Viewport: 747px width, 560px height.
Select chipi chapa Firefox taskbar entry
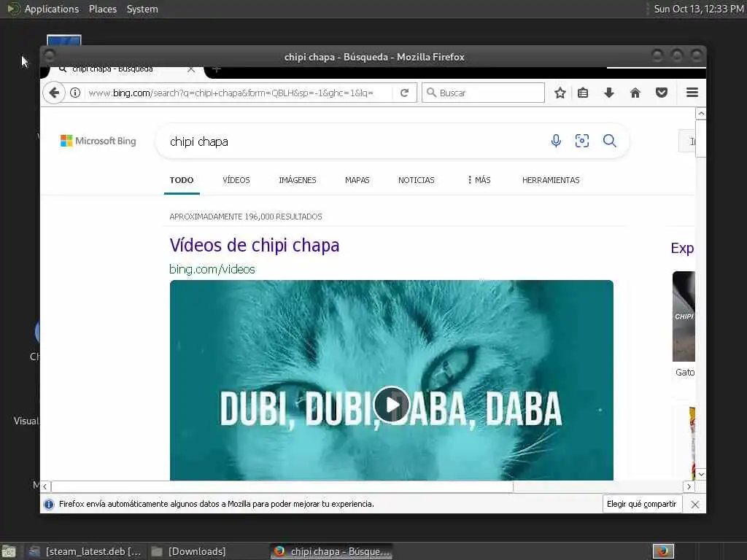(x=332, y=551)
